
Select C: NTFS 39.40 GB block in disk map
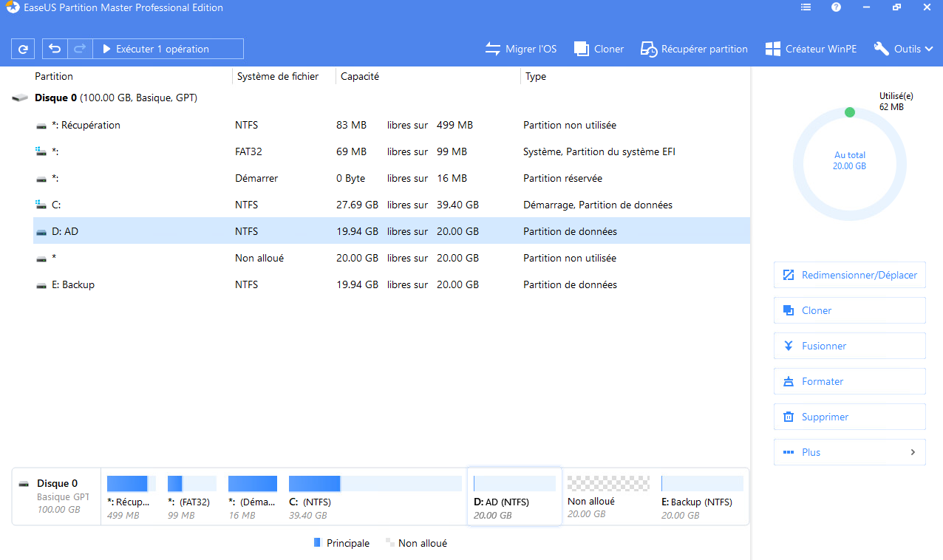click(x=375, y=497)
